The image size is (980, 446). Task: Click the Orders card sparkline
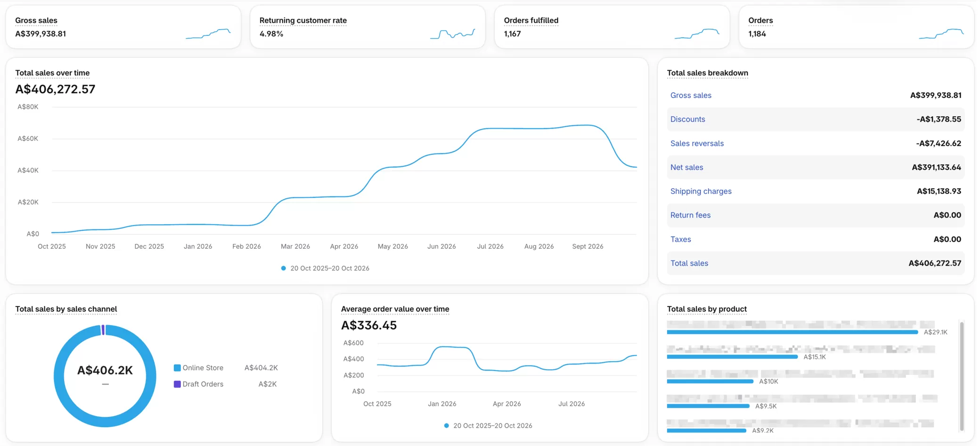click(x=941, y=33)
